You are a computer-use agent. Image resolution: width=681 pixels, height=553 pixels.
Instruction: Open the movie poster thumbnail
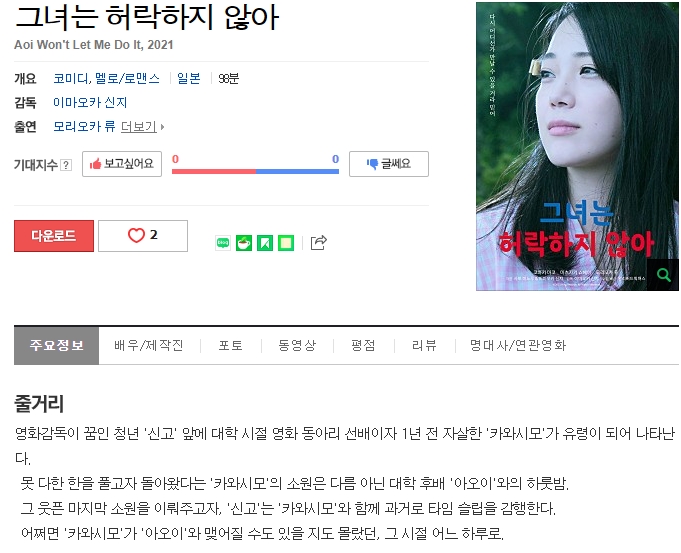577,146
